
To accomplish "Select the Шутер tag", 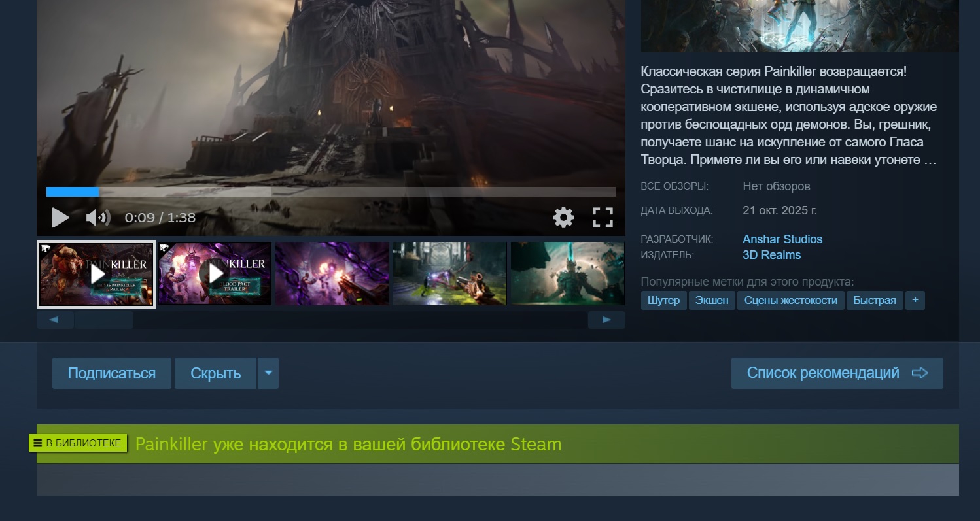I will click(x=664, y=301).
